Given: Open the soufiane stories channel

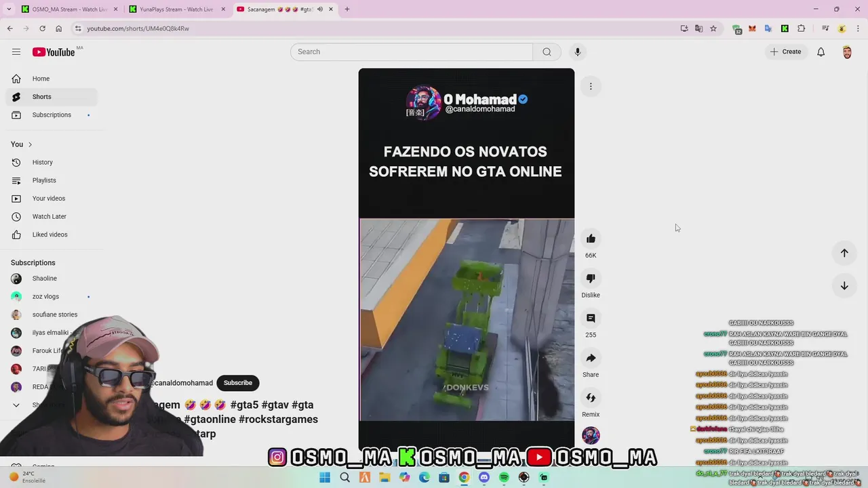Looking at the screenshot, I should click(x=52, y=314).
